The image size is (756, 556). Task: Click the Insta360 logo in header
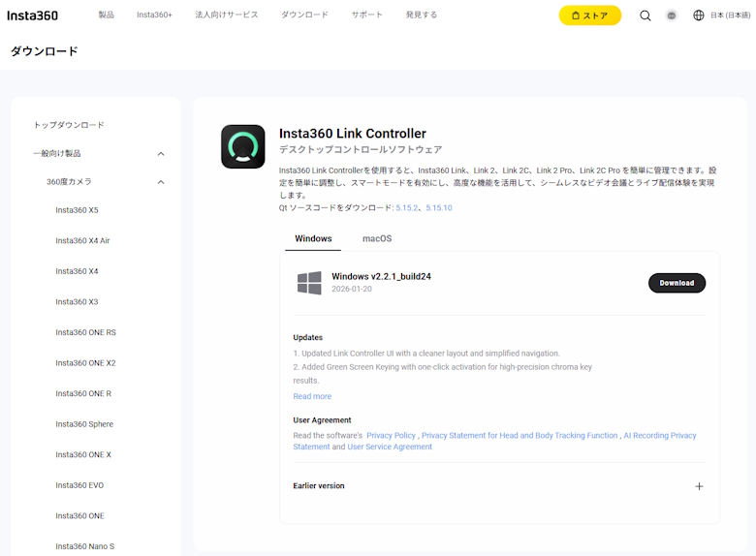pos(33,15)
